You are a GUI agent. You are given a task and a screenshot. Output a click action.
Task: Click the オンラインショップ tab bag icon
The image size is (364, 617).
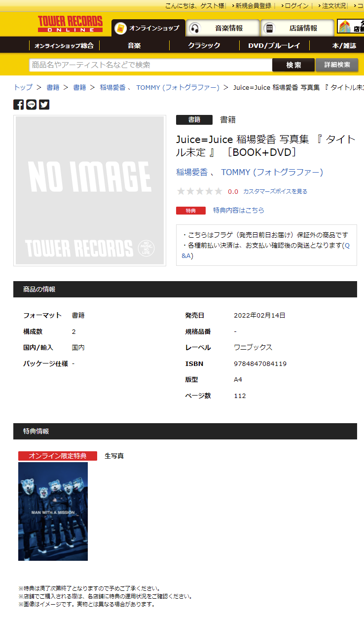[120, 28]
